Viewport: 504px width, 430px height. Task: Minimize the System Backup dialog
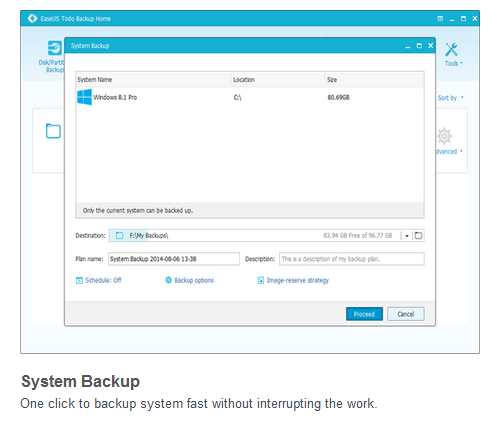(x=408, y=47)
